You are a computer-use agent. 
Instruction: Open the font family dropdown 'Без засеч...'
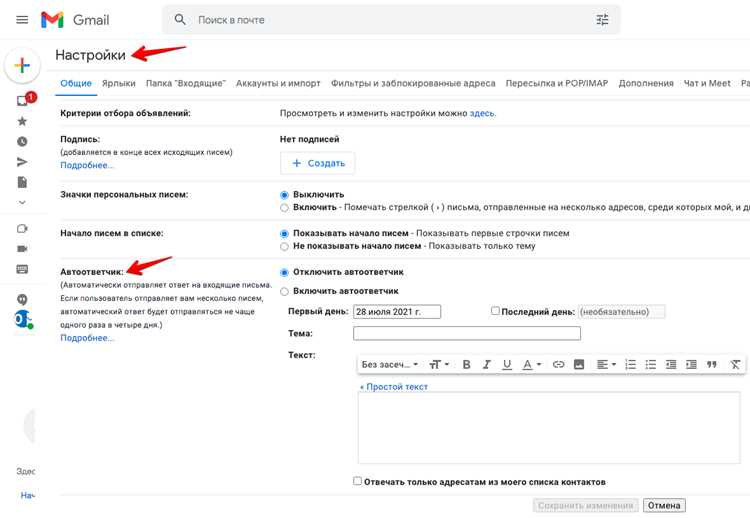point(389,364)
